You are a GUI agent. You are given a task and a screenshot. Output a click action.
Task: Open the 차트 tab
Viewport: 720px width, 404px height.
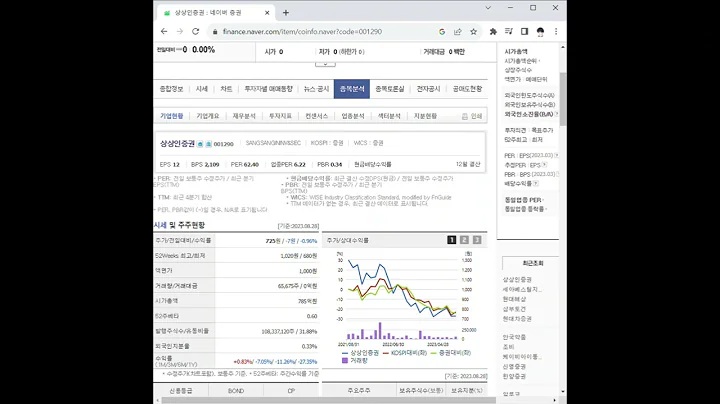tap(226, 89)
